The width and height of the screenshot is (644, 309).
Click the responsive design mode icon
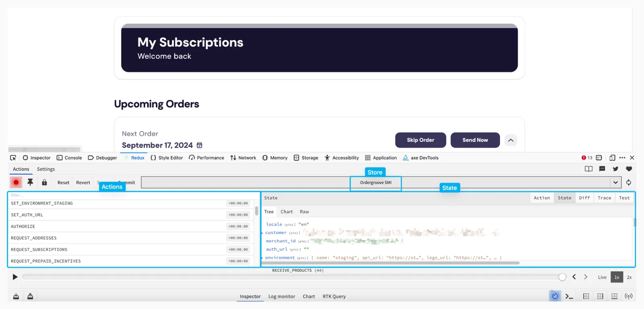tap(612, 158)
